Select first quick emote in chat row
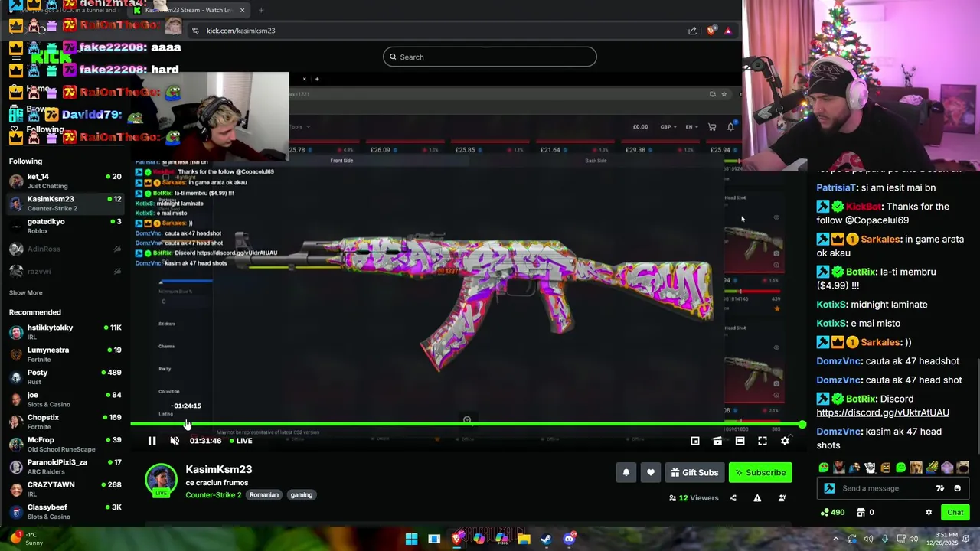 [x=824, y=468]
